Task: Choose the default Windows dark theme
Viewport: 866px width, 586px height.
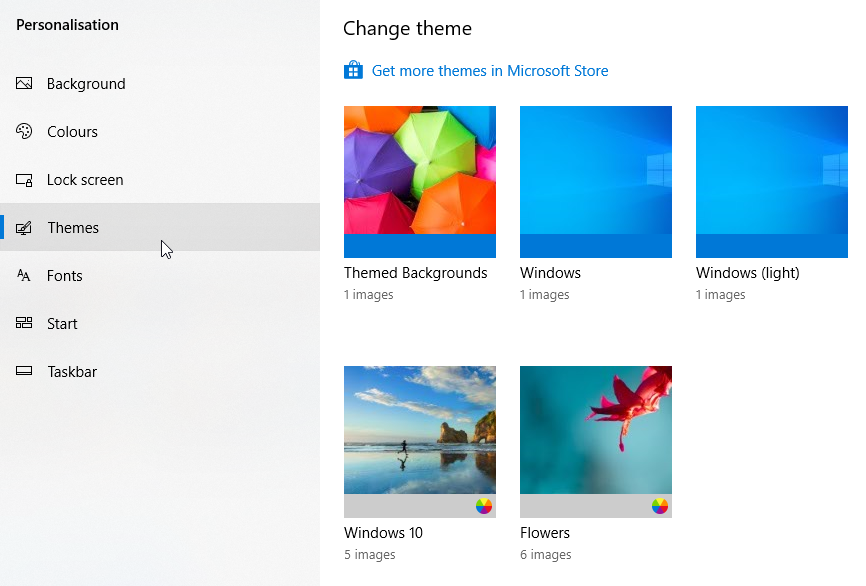Action: (595, 182)
